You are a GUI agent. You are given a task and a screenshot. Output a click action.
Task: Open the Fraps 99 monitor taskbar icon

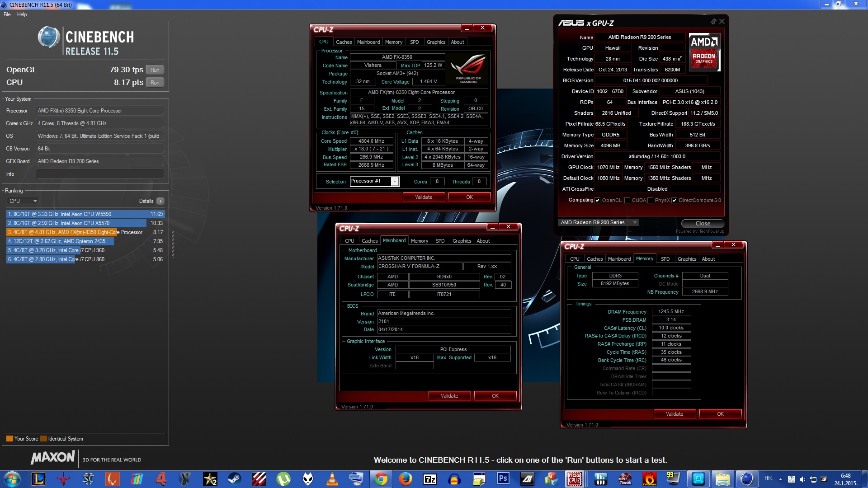[x=674, y=479]
